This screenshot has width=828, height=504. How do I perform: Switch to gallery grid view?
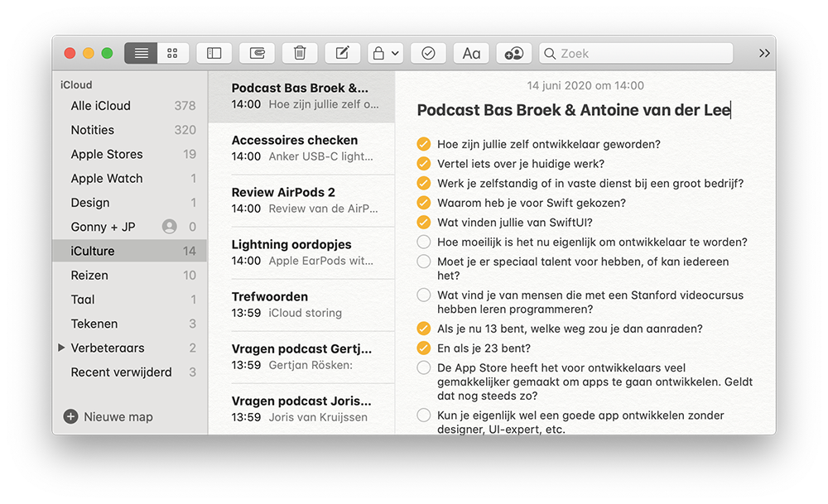click(x=173, y=53)
